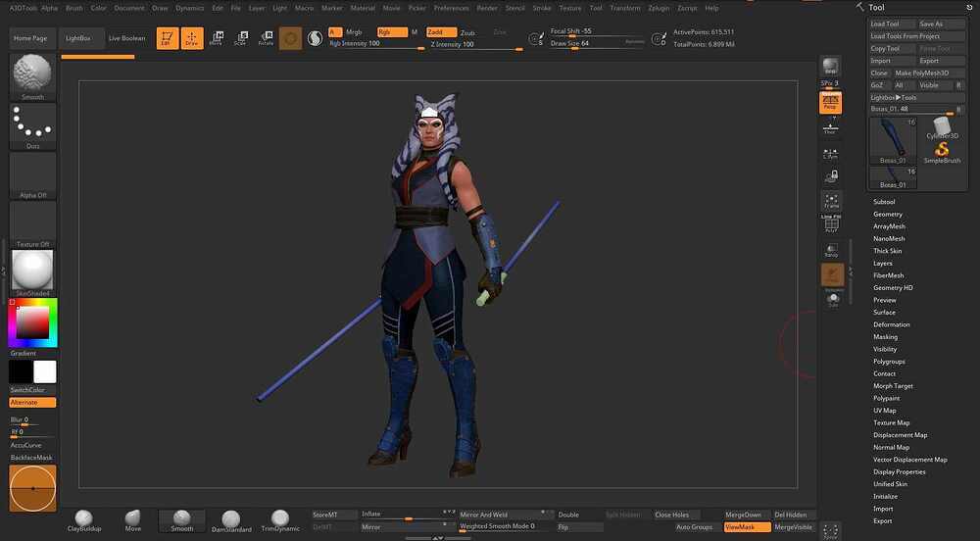This screenshot has width=980, height=541.
Task: Open the Brush menu
Action: [x=74, y=8]
